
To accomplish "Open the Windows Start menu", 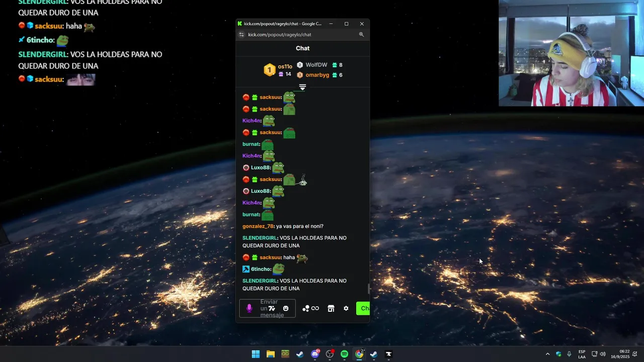I will click(x=256, y=354).
